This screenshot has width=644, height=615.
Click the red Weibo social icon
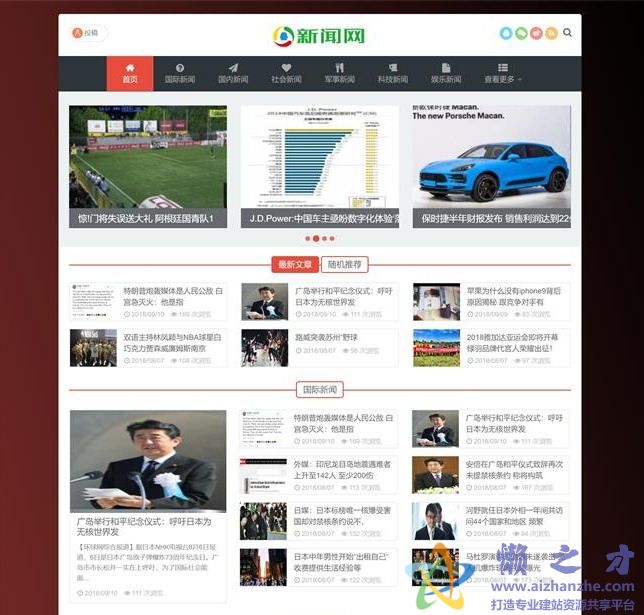[x=536, y=33]
